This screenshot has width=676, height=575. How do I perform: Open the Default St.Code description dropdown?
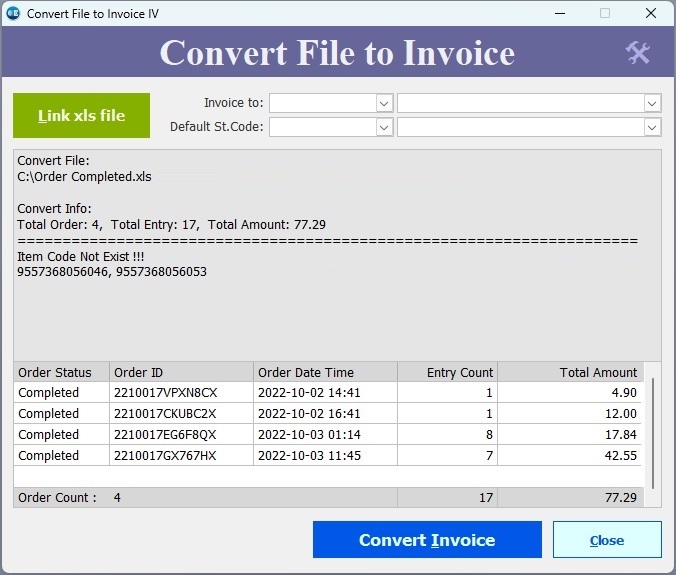[652, 127]
